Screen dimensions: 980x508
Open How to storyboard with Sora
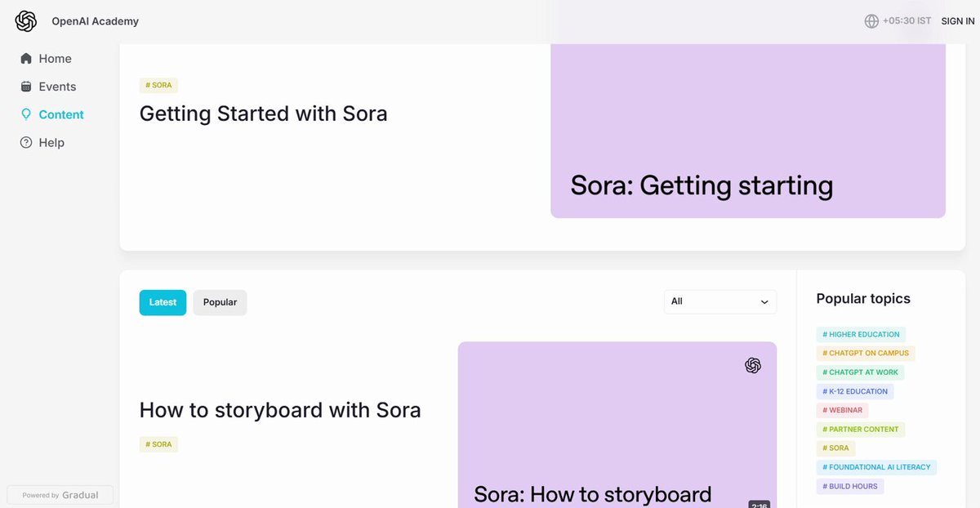coord(280,409)
